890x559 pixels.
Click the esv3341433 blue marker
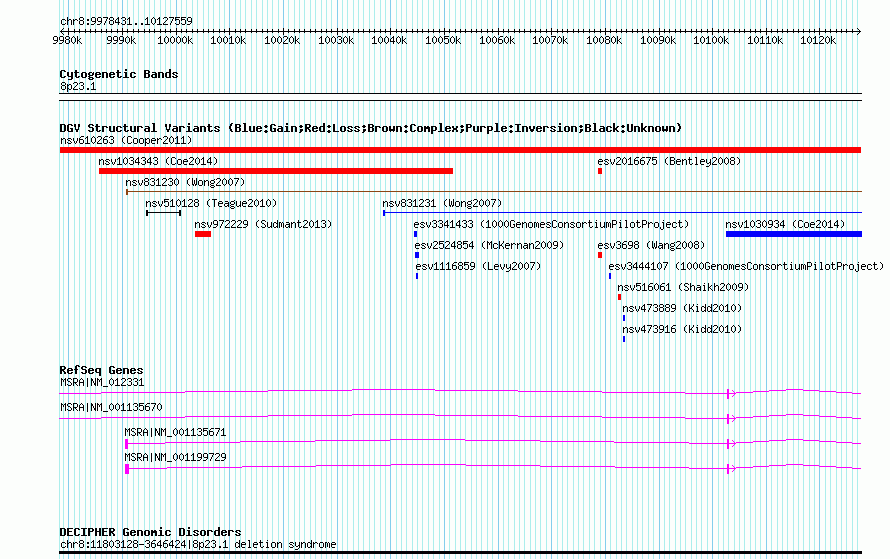416,234
